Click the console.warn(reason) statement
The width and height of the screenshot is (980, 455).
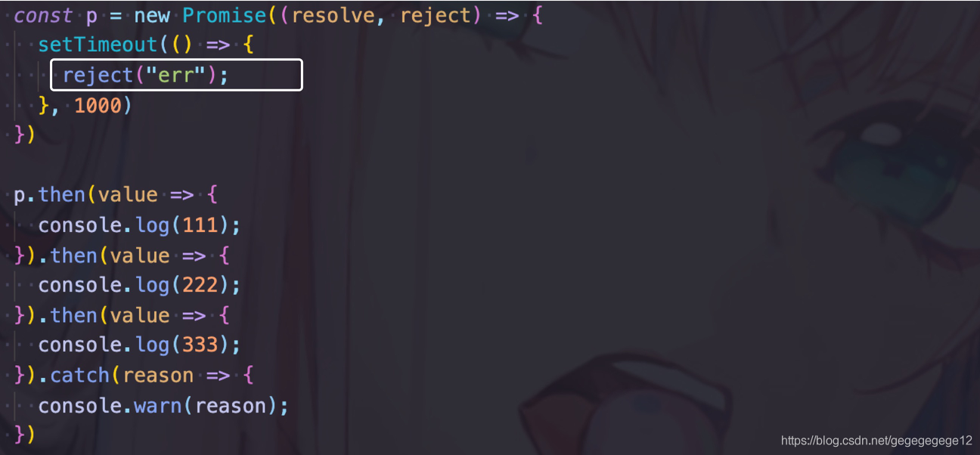[163, 406]
